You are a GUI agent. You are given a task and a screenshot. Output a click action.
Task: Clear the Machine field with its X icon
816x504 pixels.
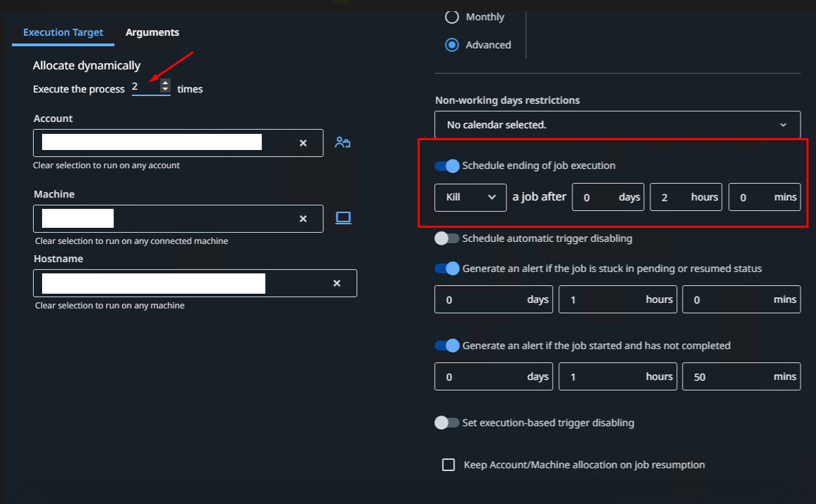point(303,218)
